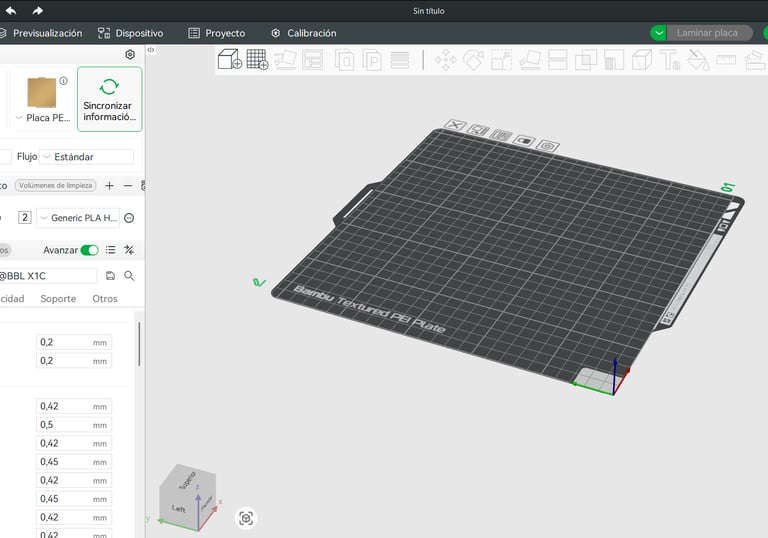Viewport: 768px width, 538px height.
Task: Click the Volúmenes de limpieza button
Action: coord(55,185)
